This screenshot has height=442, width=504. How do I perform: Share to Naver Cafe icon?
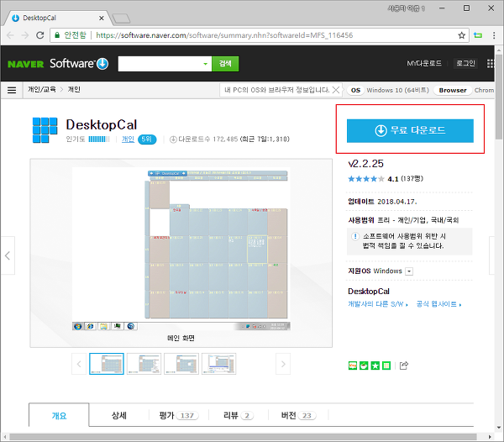pyautogui.click(x=364, y=366)
